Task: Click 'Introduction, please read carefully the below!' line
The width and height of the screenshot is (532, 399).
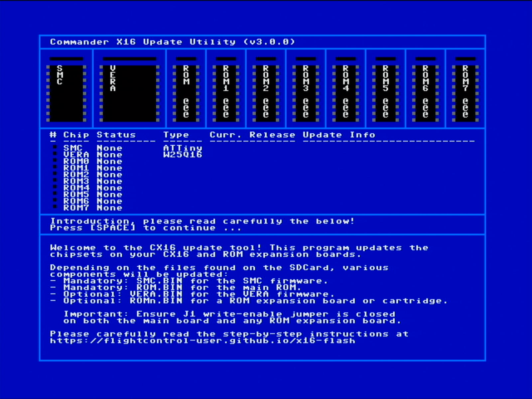Action: coord(202,221)
